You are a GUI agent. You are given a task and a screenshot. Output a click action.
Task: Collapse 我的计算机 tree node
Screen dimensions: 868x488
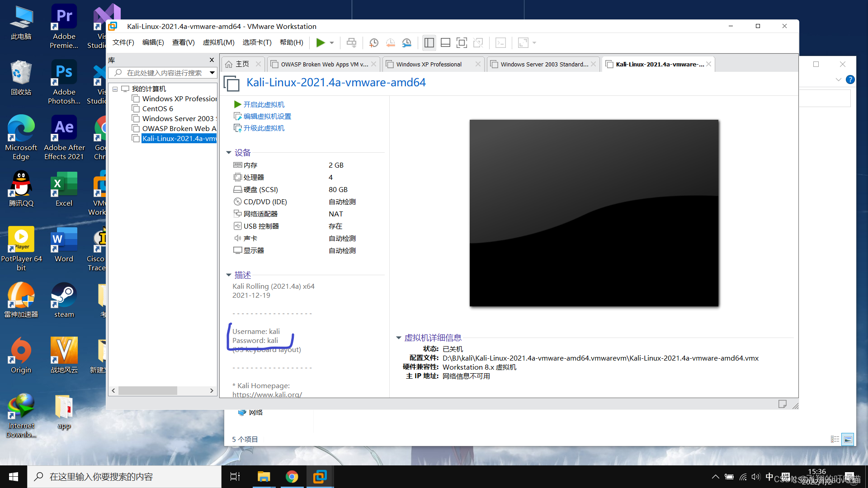115,89
